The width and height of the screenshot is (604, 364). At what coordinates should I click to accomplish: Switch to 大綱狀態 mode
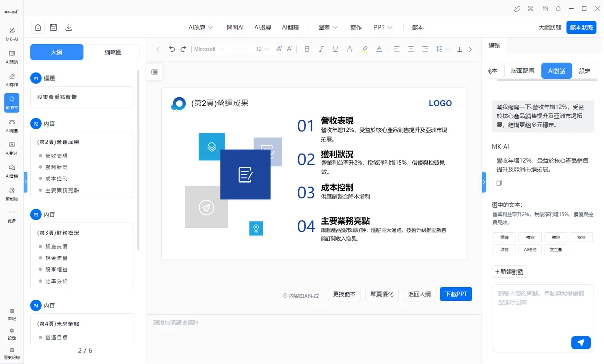(x=550, y=28)
